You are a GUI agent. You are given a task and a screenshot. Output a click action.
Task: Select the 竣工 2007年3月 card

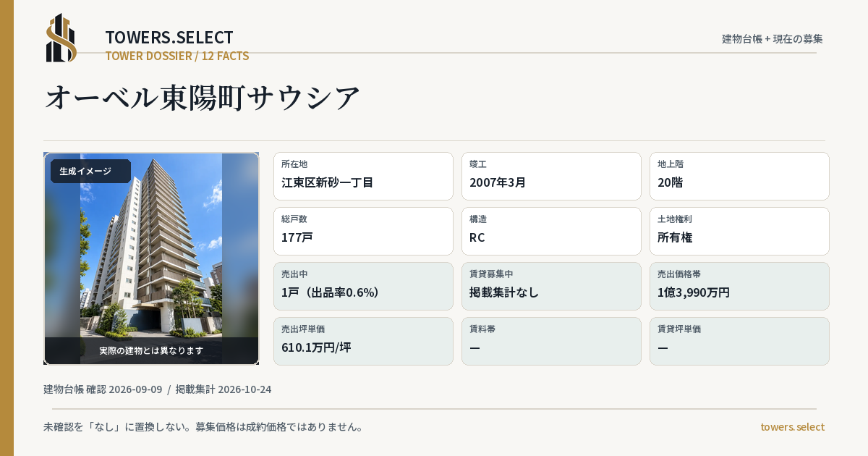click(x=551, y=176)
